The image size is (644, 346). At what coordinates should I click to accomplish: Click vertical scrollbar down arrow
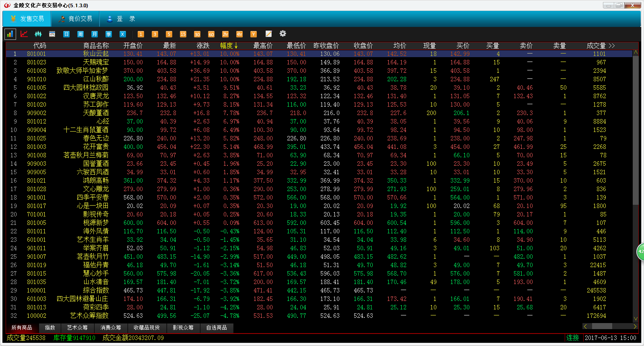coord(636,319)
